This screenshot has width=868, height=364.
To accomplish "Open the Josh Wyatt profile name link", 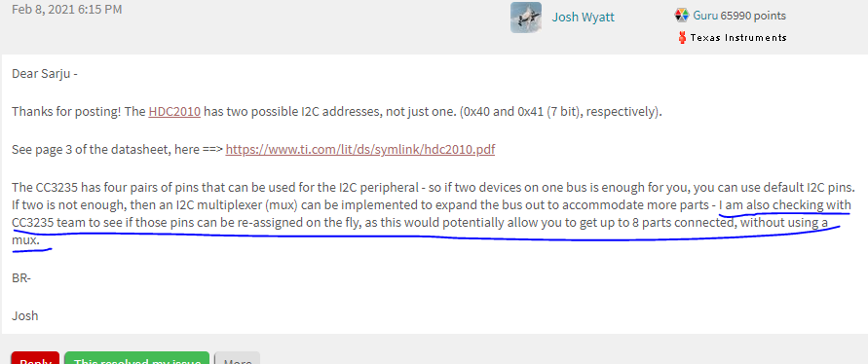I will coord(583,18).
